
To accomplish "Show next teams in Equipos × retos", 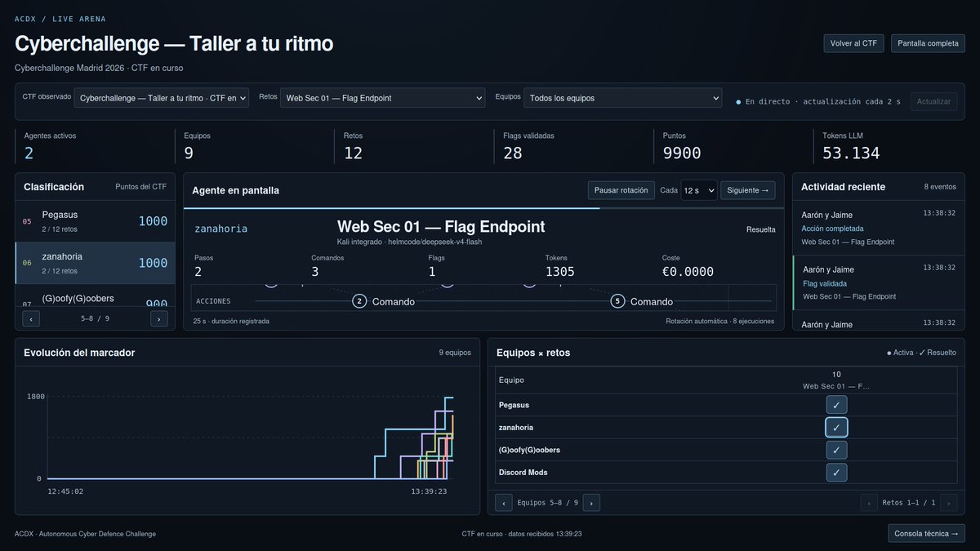I will click(x=591, y=503).
